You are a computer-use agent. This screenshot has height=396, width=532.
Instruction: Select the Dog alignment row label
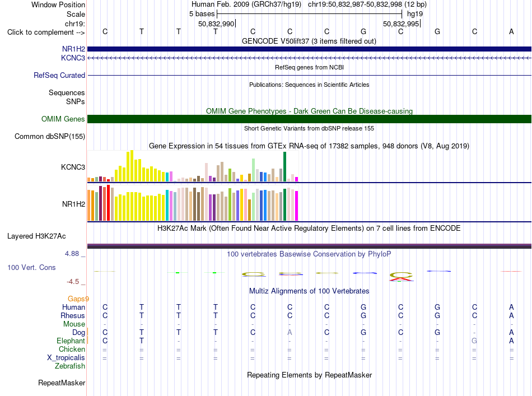(x=78, y=333)
